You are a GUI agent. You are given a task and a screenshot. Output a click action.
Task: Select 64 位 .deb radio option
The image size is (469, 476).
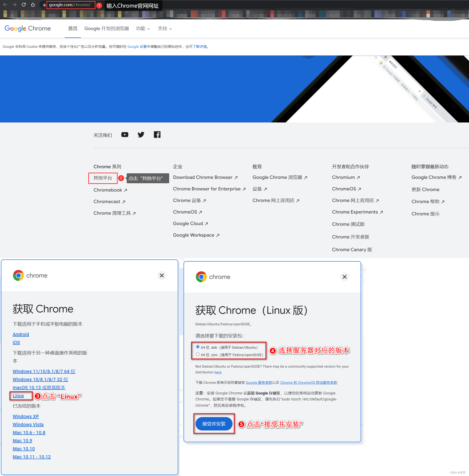coord(198,347)
